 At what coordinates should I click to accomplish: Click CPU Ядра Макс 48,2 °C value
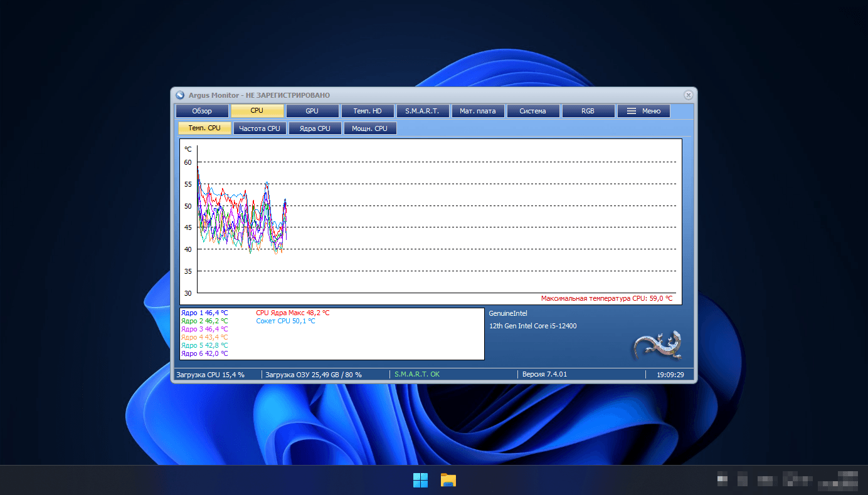click(293, 313)
